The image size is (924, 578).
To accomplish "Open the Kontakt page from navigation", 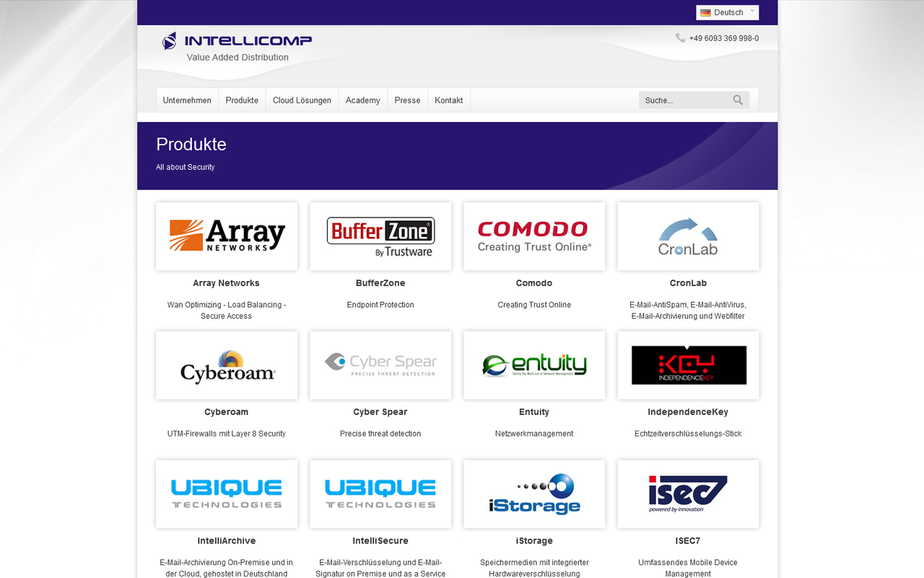I will [x=448, y=100].
